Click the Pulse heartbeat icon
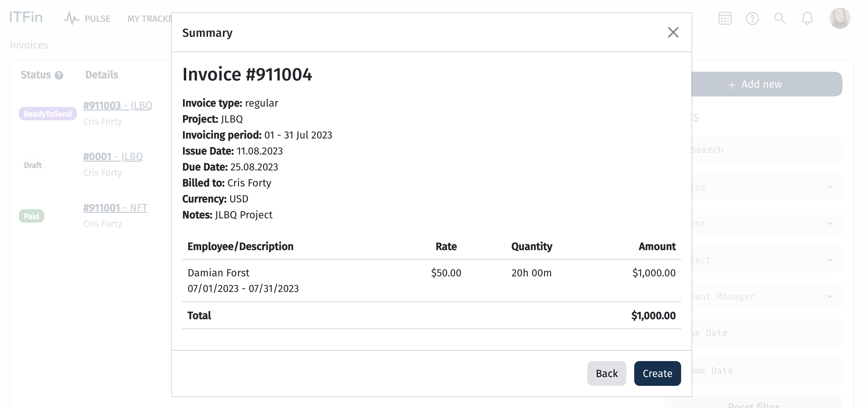The width and height of the screenshot is (868, 408). pyautogui.click(x=71, y=19)
